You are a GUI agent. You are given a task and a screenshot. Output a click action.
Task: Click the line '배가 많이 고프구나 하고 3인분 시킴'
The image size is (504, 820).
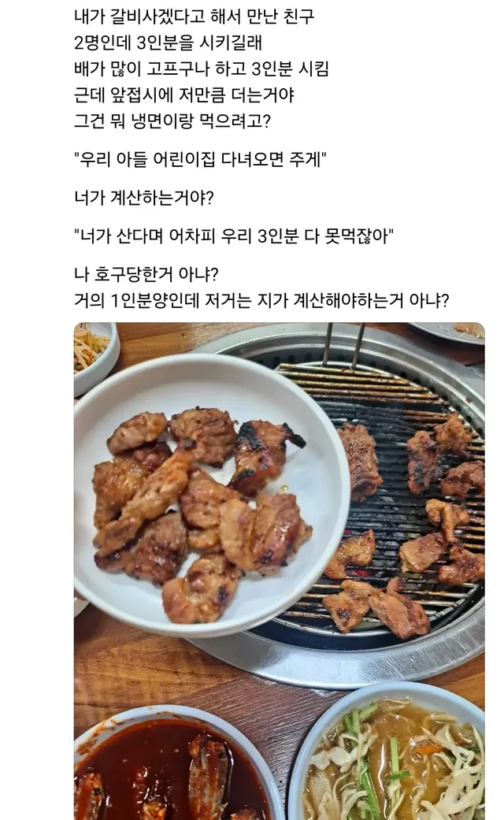point(202,69)
